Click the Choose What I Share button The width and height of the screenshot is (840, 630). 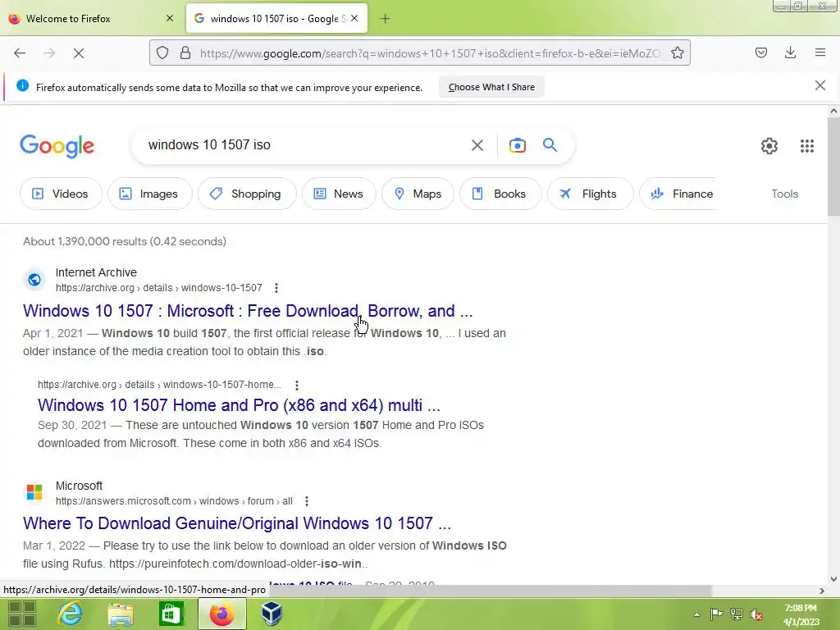coord(491,87)
